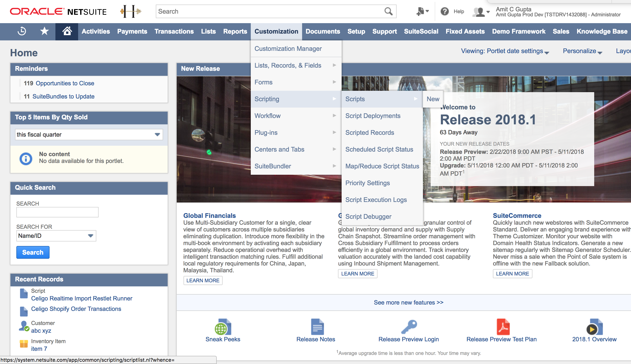Expand the Workflow submenu
631x364 pixels.
click(x=296, y=116)
